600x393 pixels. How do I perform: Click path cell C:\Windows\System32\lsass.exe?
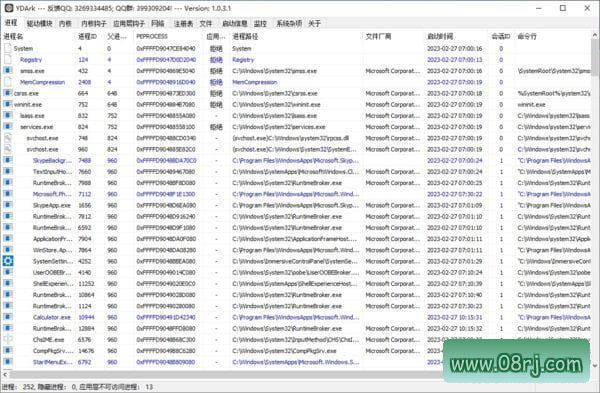274,116
